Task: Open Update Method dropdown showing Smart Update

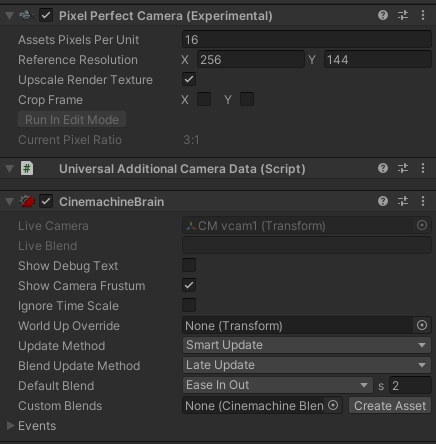Action: 307,345
